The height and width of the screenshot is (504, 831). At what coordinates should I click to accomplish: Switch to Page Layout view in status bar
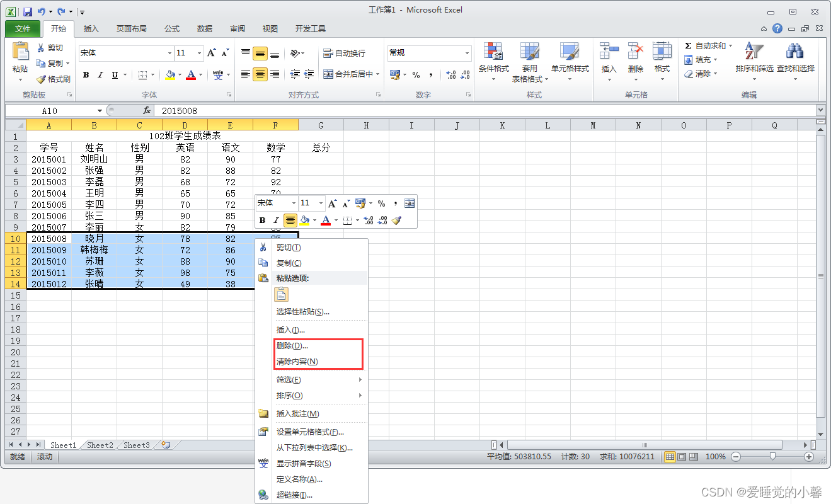tap(682, 457)
